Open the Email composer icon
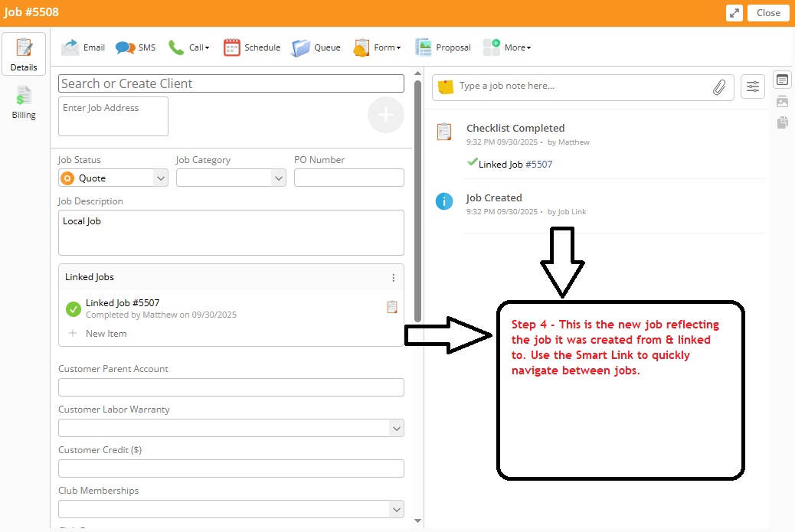This screenshot has height=532, width=795. 69,47
